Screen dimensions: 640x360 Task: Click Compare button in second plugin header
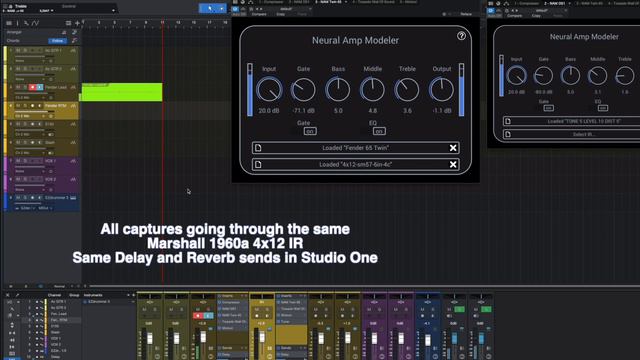click(x=515, y=16)
